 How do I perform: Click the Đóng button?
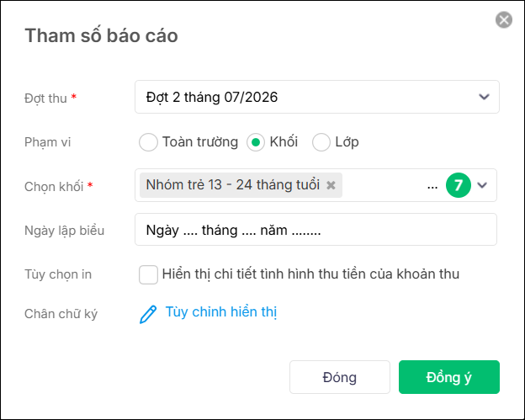[340, 377]
